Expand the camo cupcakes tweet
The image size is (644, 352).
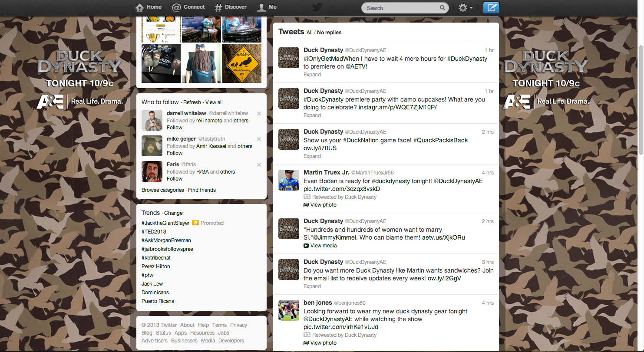tap(312, 115)
